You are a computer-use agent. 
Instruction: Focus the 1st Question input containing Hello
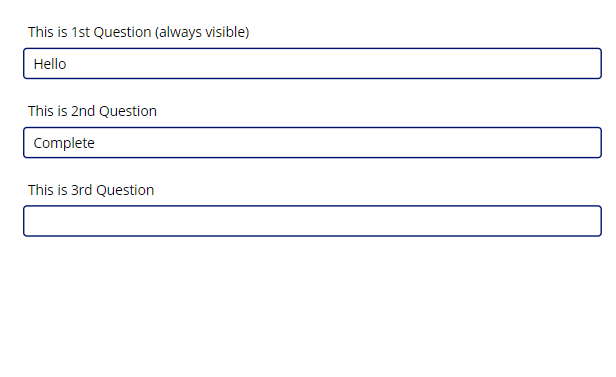point(312,64)
